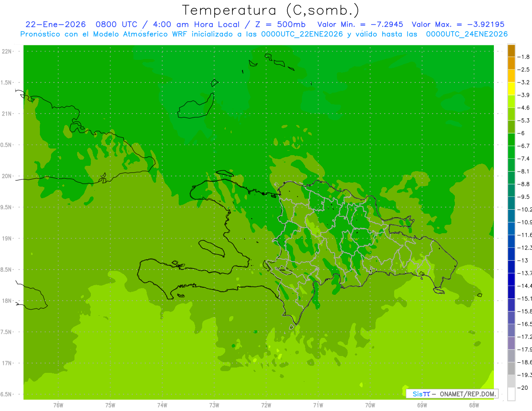This screenshot has width=532, height=411.
Task: Click the '69W' longitude label
Action: (x=422, y=405)
